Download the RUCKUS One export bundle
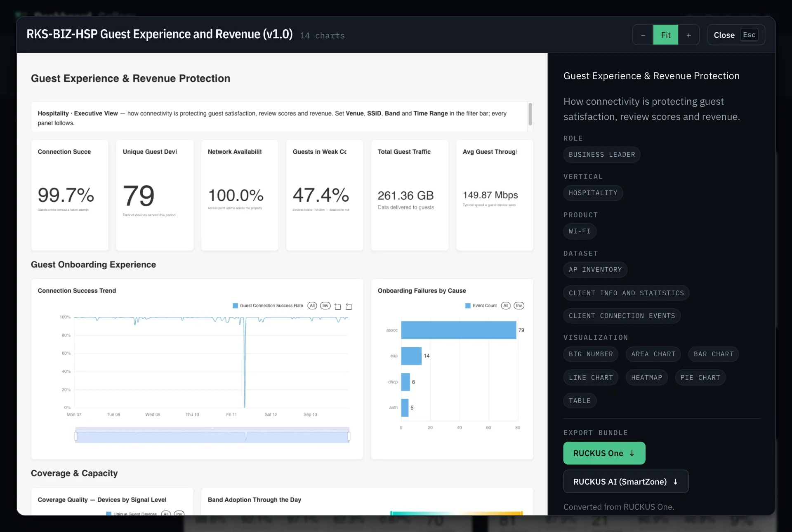The width and height of the screenshot is (792, 532). [604, 453]
